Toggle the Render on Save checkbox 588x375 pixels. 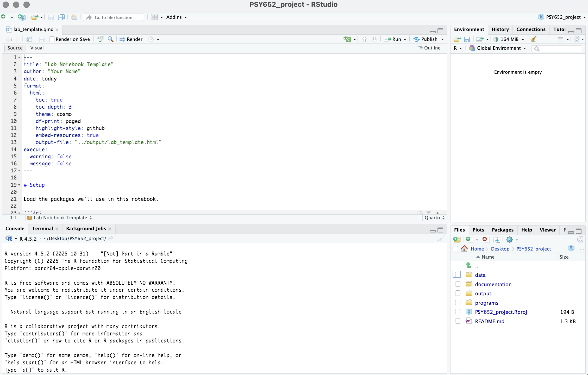coord(52,39)
